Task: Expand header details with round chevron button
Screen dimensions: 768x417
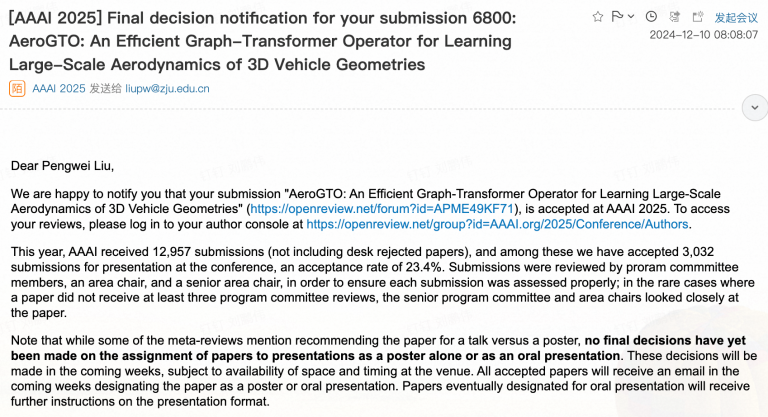Action: (754, 108)
